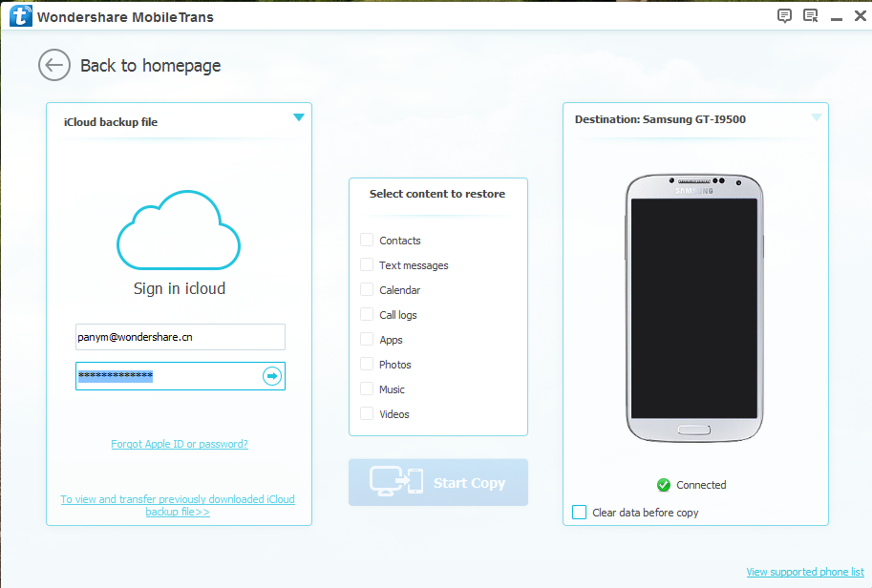Image resolution: width=872 pixels, height=588 pixels.
Task: Expand the Destination device dropdown arrow
Action: (816, 117)
